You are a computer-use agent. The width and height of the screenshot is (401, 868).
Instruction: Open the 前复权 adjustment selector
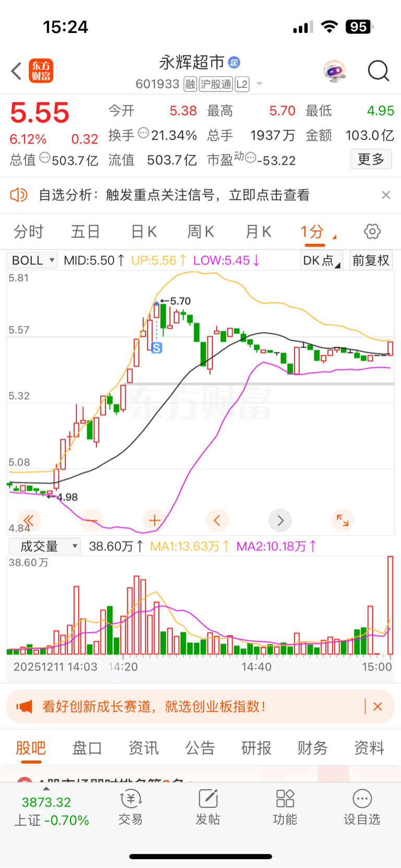pyautogui.click(x=371, y=260)
